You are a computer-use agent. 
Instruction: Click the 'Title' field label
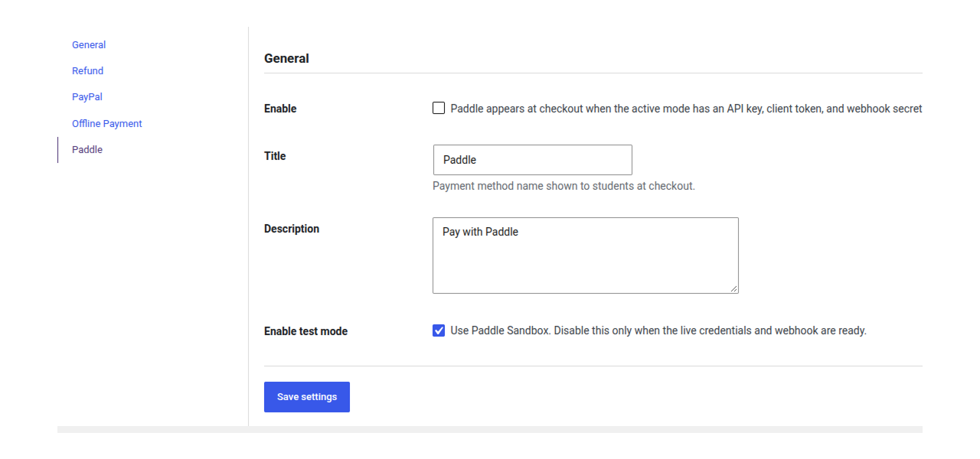point(275,156)
